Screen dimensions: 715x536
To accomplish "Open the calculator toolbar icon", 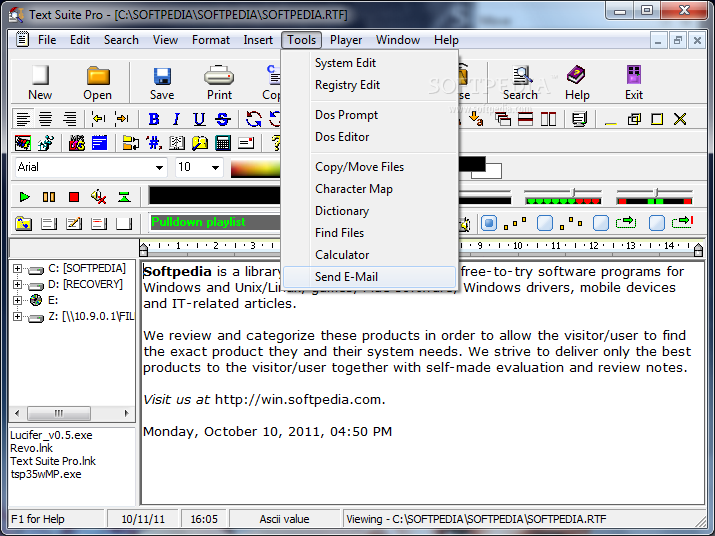I will [223, 143].
